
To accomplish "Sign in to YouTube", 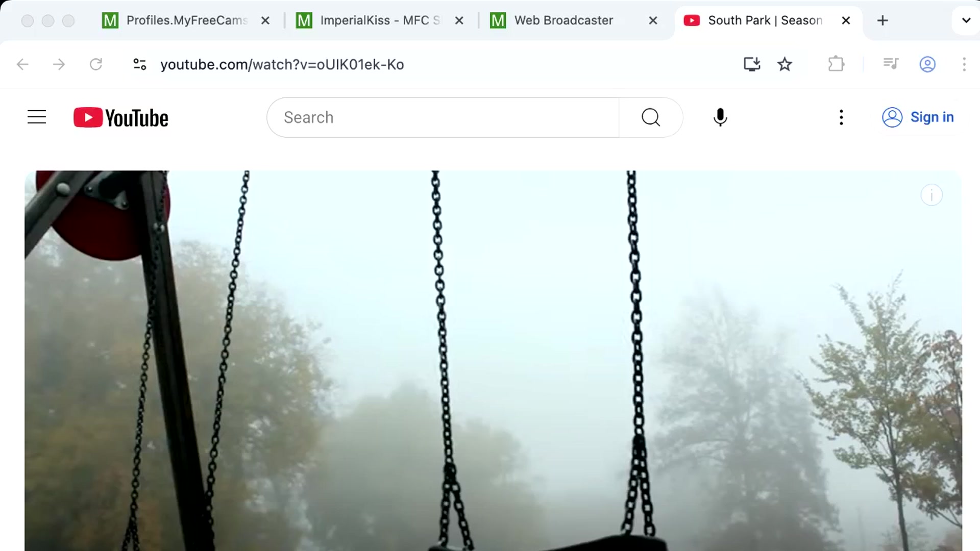I will tap(918, 117).
